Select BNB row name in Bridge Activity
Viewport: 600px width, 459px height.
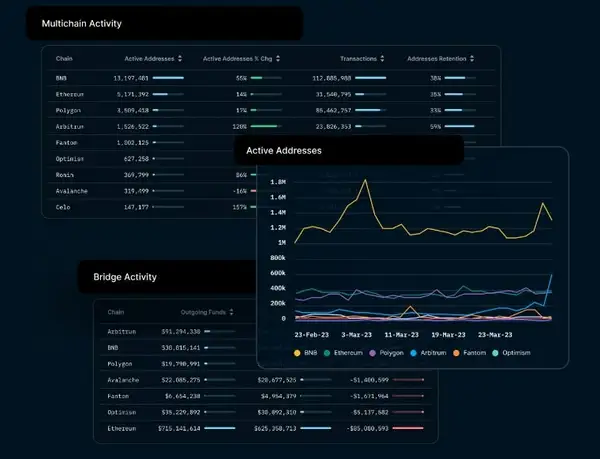113,348
